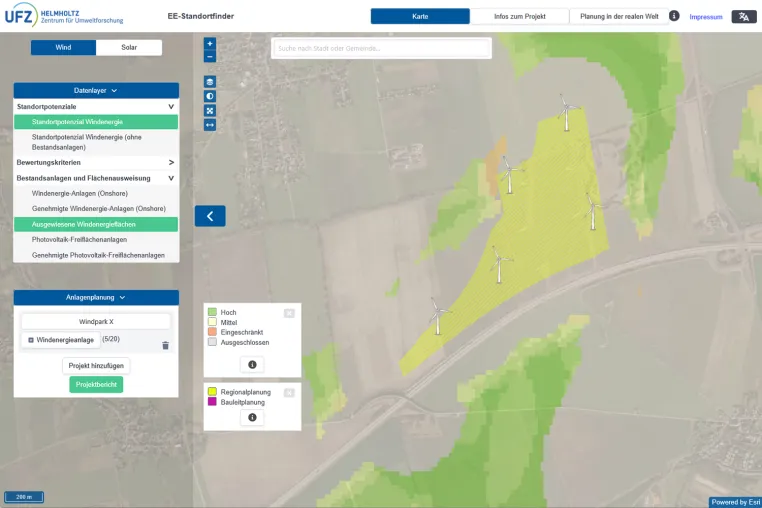This screenshot has height=508, width=762.
Task: Open the Impressum link
Action: click(706, 17)
